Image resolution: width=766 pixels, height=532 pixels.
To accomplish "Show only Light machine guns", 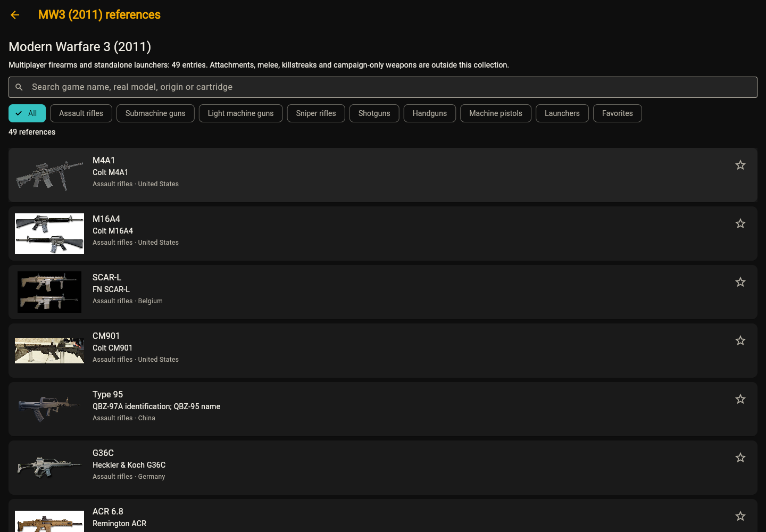I will pyautogui.click(x=240, y=113).
